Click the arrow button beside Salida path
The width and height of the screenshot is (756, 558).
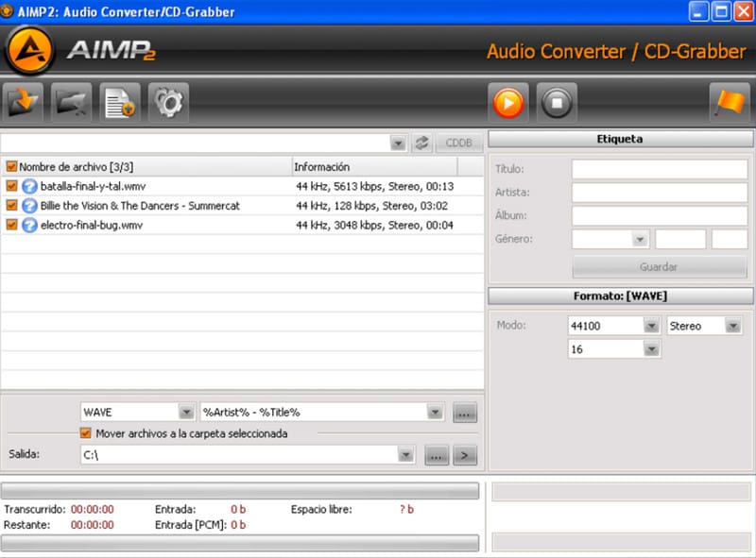tap(464, 454)
